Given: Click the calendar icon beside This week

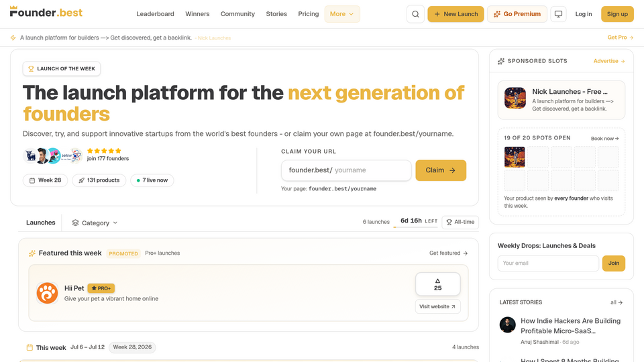Looking at the screenshot, I should pyautogui.click(x=30, y=348).
